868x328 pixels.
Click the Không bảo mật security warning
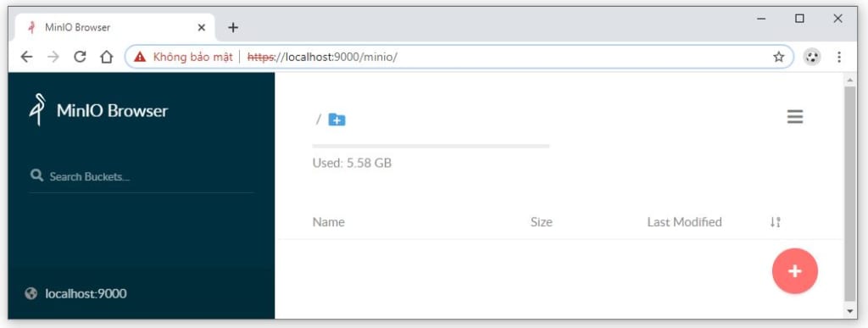[184, 57]
